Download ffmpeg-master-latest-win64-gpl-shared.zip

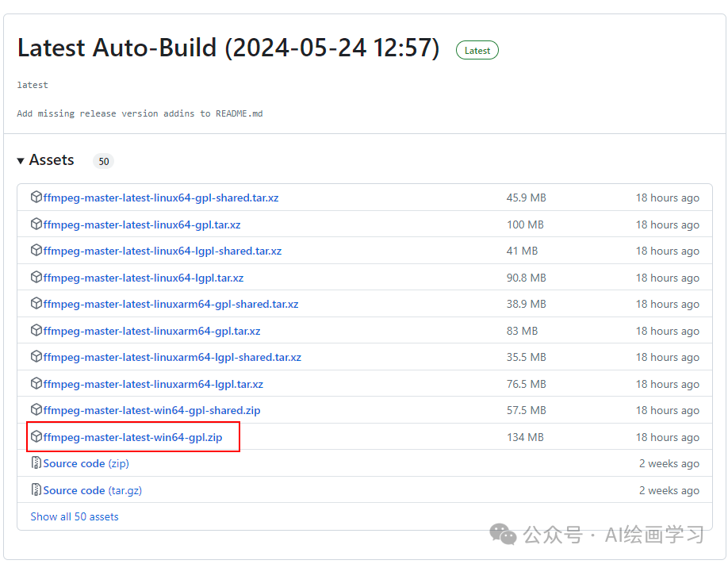tap(151, 410)
